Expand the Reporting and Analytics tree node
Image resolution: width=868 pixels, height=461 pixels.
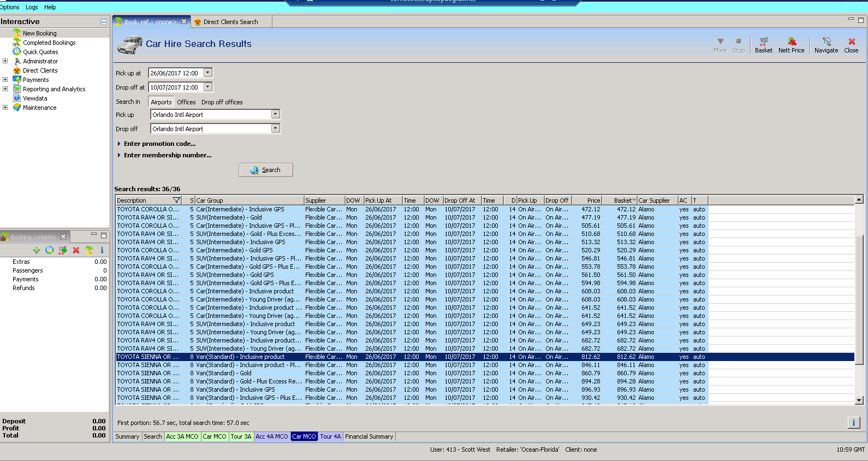point(5,89)
